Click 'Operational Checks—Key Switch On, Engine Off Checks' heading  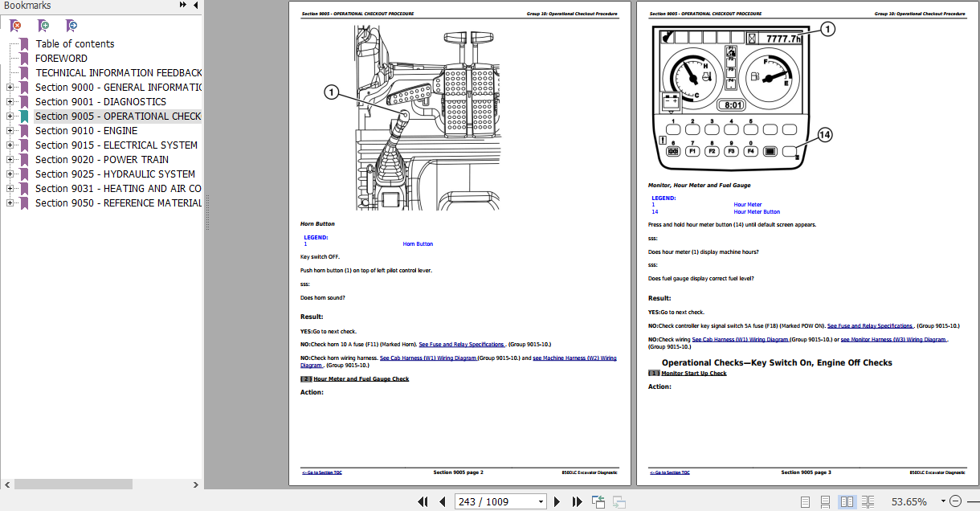click(777, 363)
